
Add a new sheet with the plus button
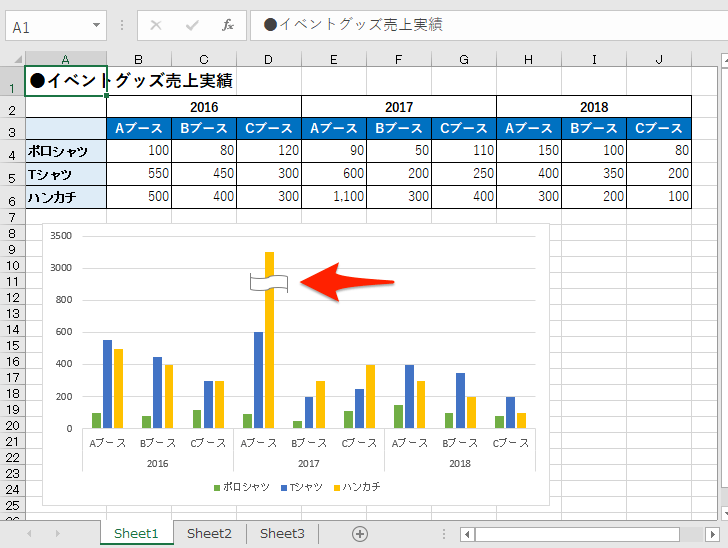coord(360,534)
